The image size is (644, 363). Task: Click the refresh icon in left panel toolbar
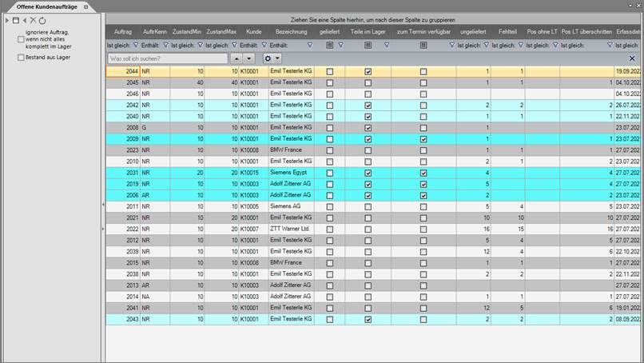[42, 20]
